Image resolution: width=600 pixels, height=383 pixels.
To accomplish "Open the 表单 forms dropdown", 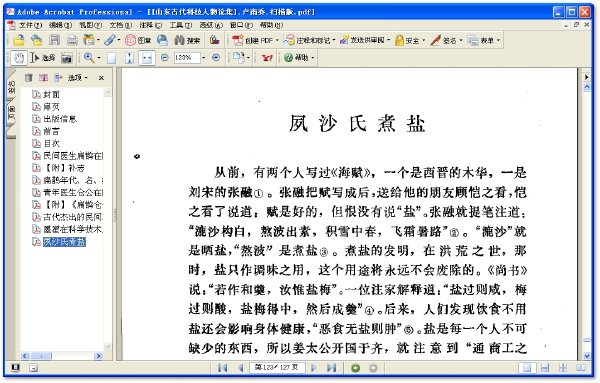I will (484, 40).
